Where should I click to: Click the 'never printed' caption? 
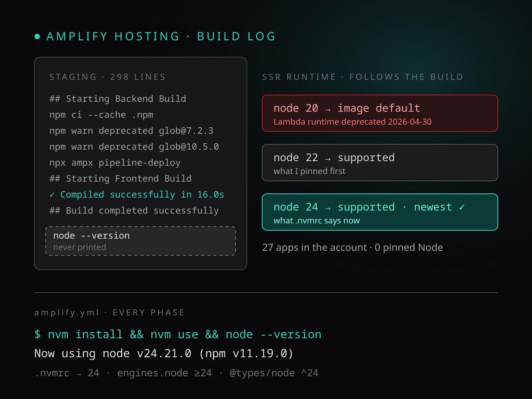pos(80,247)
